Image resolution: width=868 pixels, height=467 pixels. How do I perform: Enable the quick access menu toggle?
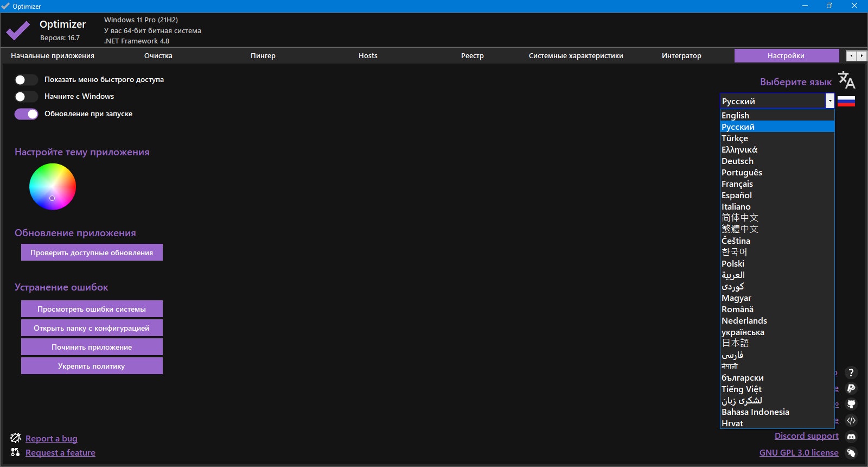click(x=26, y=80)
